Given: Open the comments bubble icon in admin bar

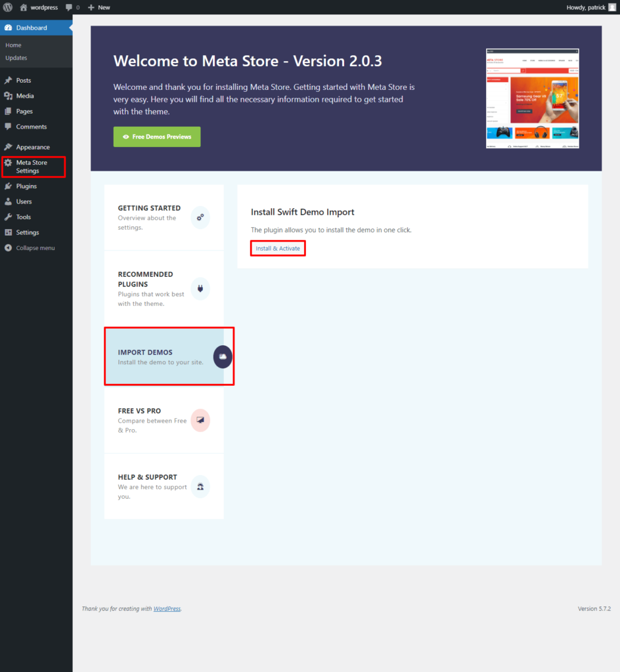Looking at the screenshot, I should coord(68,7).
